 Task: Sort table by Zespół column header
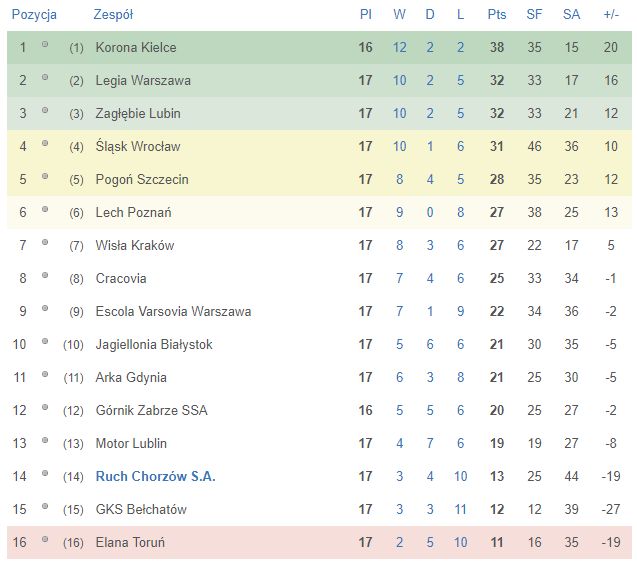tap(113, 15)
